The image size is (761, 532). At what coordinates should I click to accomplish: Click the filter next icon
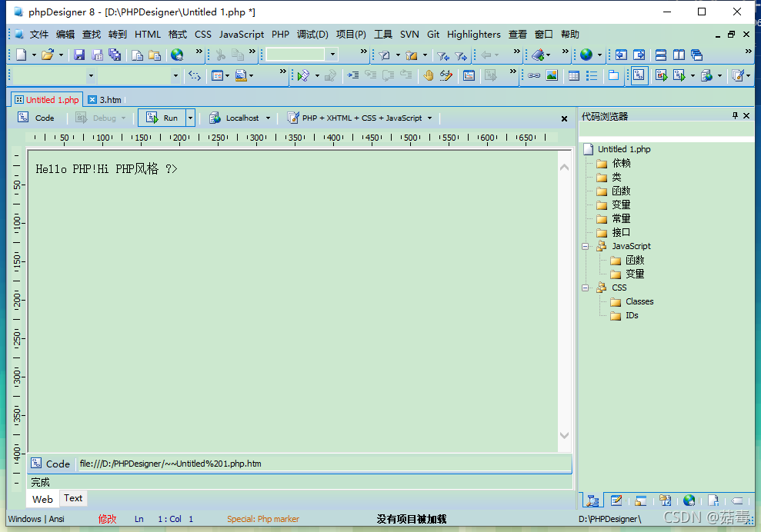(x=461, y=56)
